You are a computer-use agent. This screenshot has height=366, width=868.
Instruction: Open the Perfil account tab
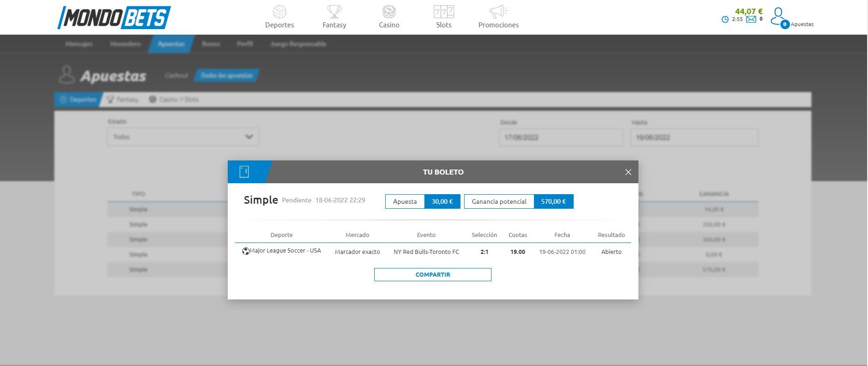click(245, 44)
